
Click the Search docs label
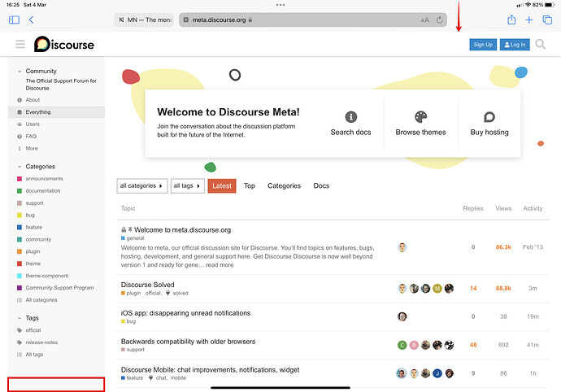pyautogui.click(x=350, y=132)
